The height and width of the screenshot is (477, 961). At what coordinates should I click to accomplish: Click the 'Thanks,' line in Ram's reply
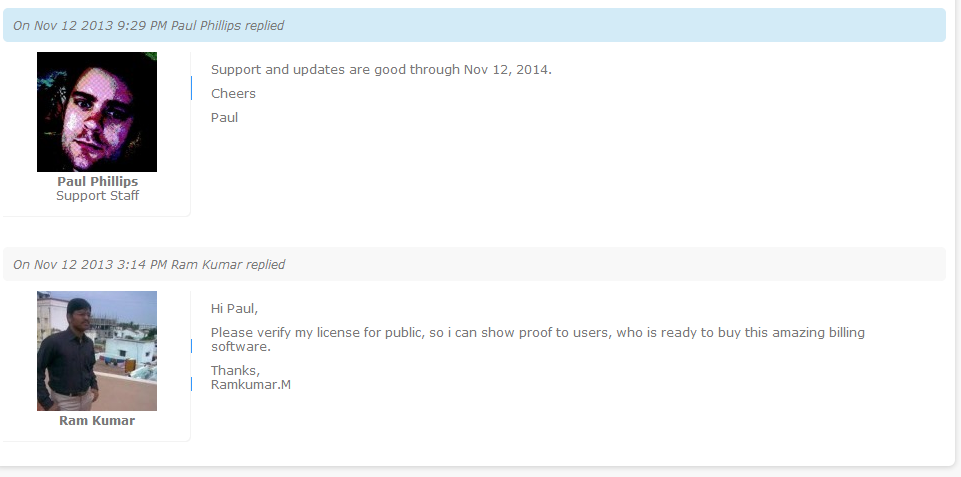[x=235, y=370]
